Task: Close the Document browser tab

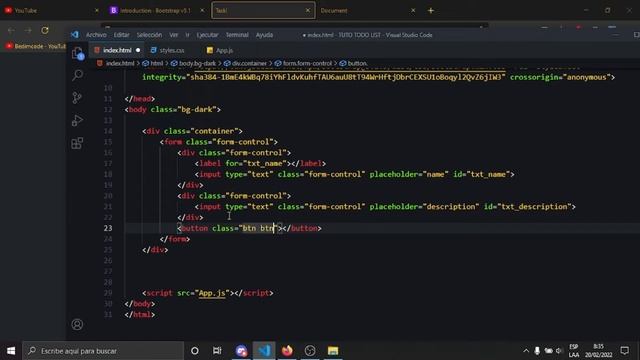Action: [413, 11]
